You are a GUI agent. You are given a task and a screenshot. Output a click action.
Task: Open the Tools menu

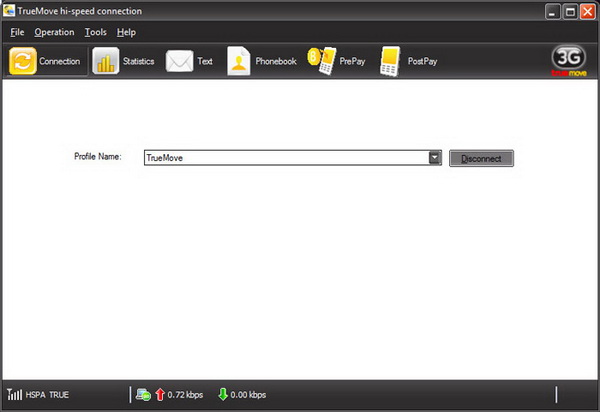click(x=96, y=32)
